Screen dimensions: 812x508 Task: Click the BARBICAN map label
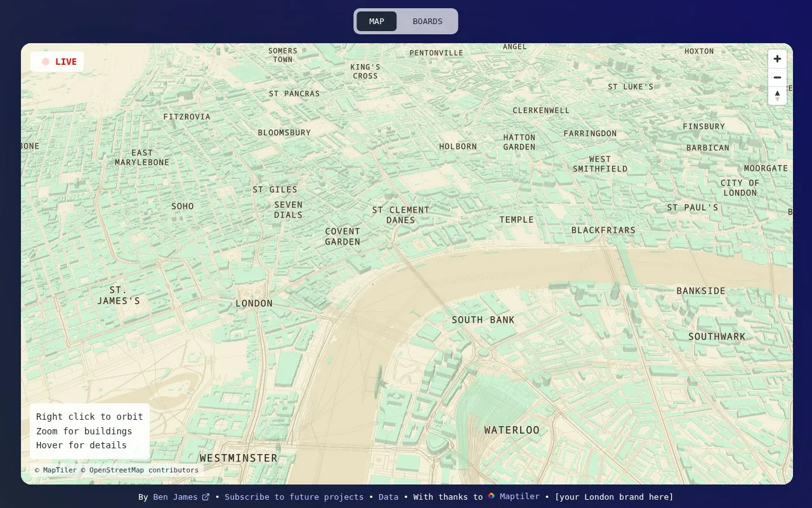coord(708,148)
